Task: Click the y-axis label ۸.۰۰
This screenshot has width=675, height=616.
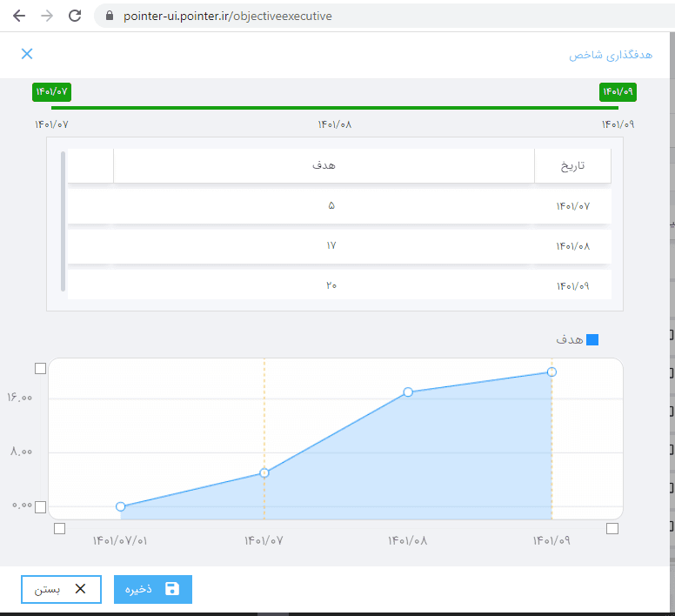Action: [x=21, y=452]
